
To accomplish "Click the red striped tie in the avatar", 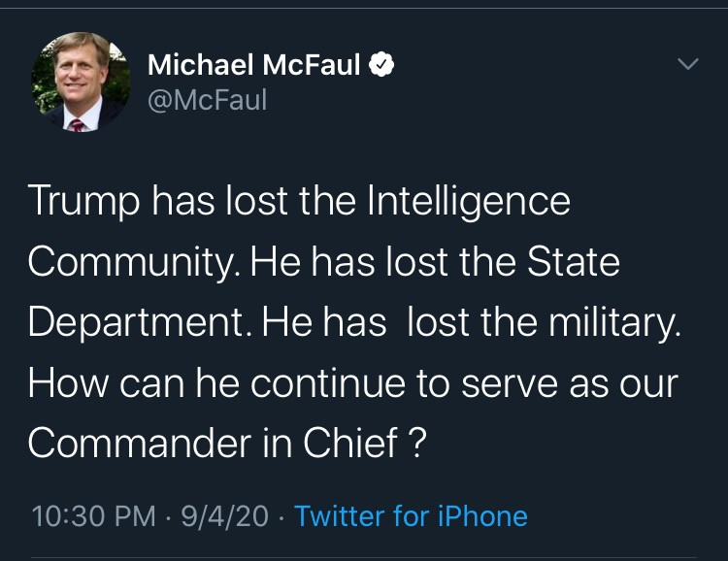I will click(77, 125).
